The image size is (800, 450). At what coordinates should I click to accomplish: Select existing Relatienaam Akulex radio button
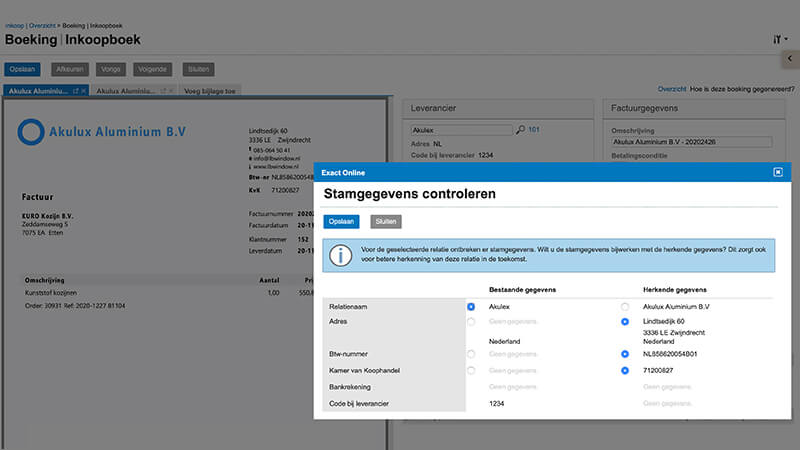471,307
